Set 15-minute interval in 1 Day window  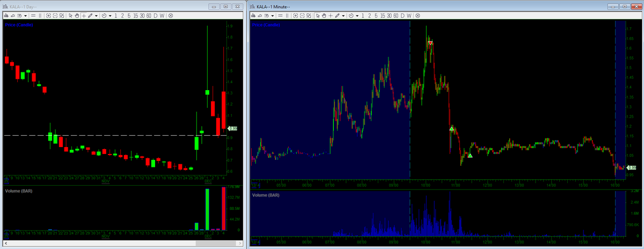(x=135, y=16)
